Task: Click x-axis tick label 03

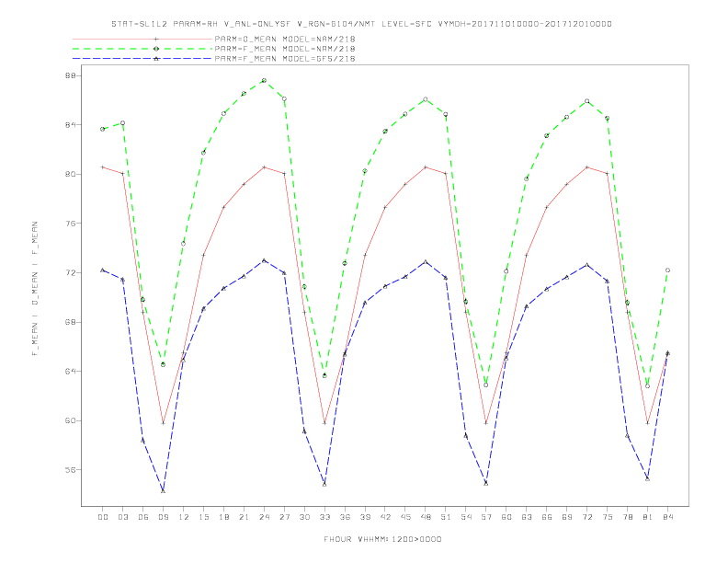Action: [122, 517]
